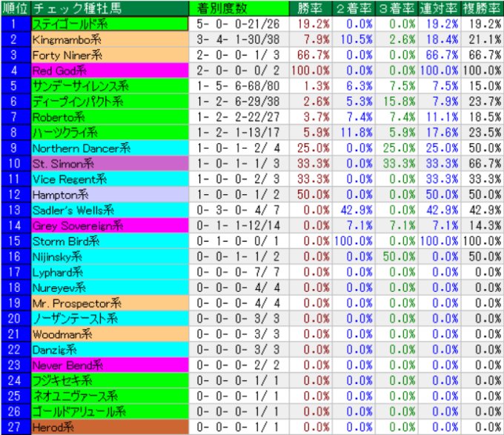Screen dimensions: 504x435
Task: Select the ハーツクライ系 cell
Action: [110, 133]
